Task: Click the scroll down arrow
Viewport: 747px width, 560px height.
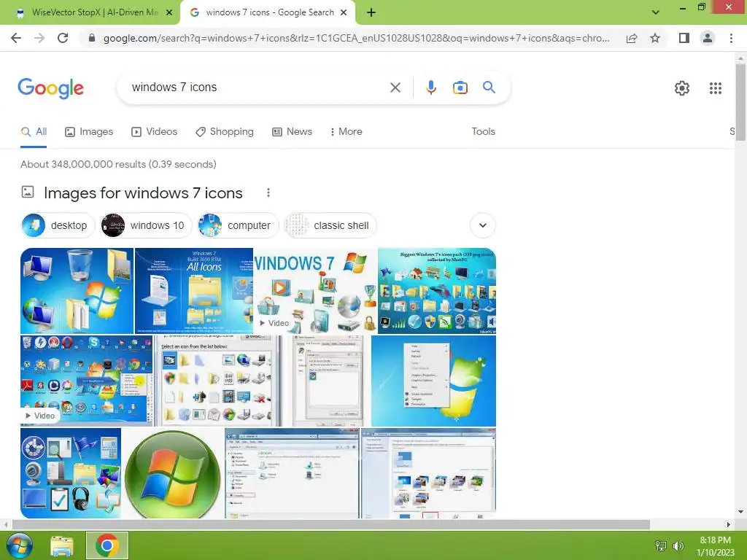Action: tap(740, 513)
